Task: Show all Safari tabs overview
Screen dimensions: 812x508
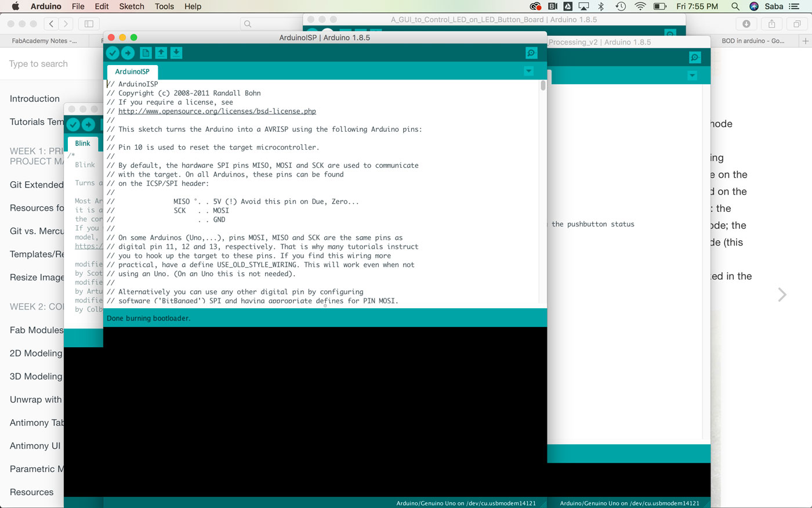Action: [797, 24]
